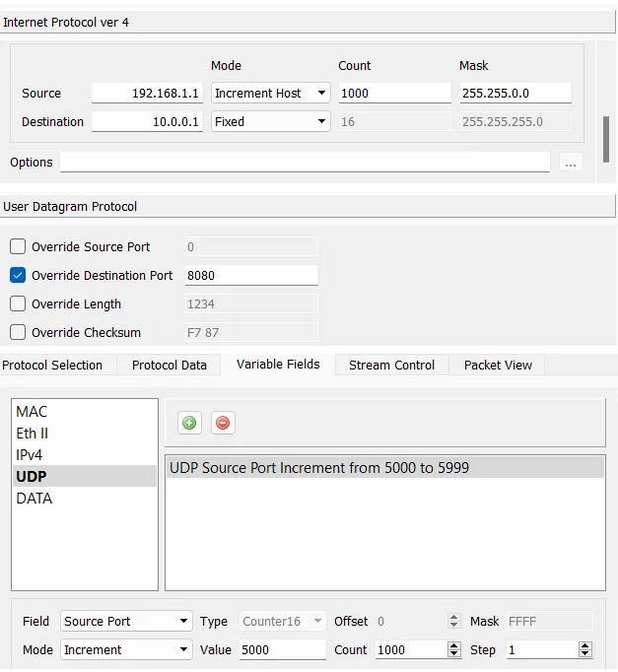Select the Variable Fields tab
Viewport: 618px width, 672px height.
click(278, 365)
